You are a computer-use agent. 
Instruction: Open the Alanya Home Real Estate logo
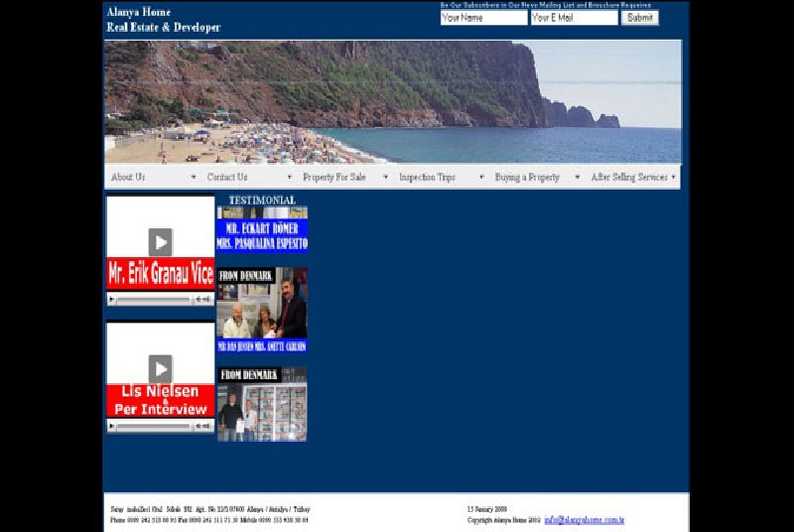click(x=164, y=20)
